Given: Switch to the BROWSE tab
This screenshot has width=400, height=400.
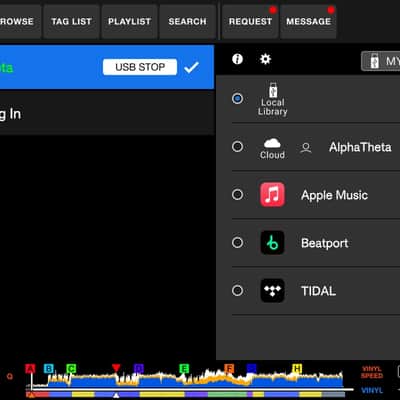Looking at the screenshot, I should [20, 22].
